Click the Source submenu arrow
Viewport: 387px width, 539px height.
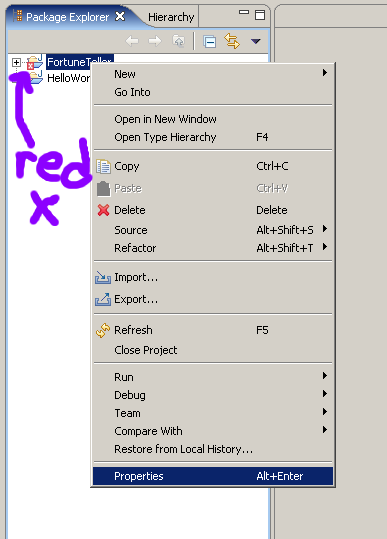coord(324,229)
